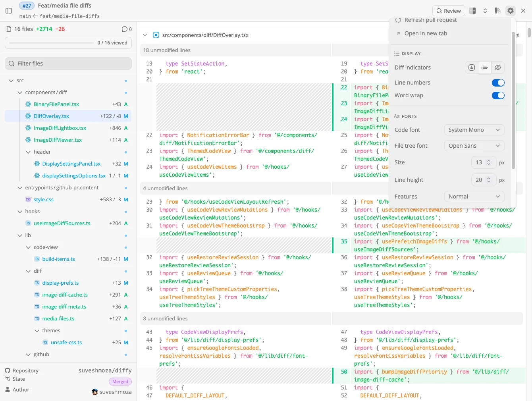The height and width of the screenshot is (401, 532).
Task: Toggle the sidebar panel icon
Action: [9, 11]
